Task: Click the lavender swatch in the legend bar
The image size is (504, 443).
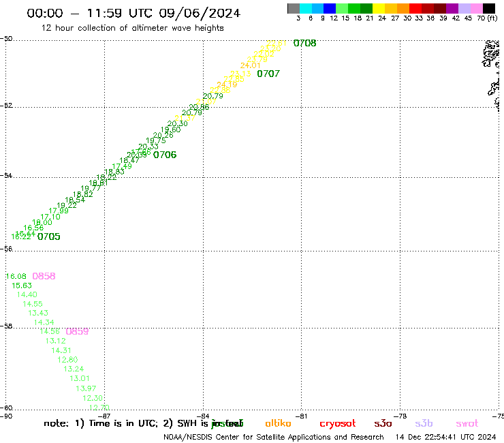Action: point(464,8)
